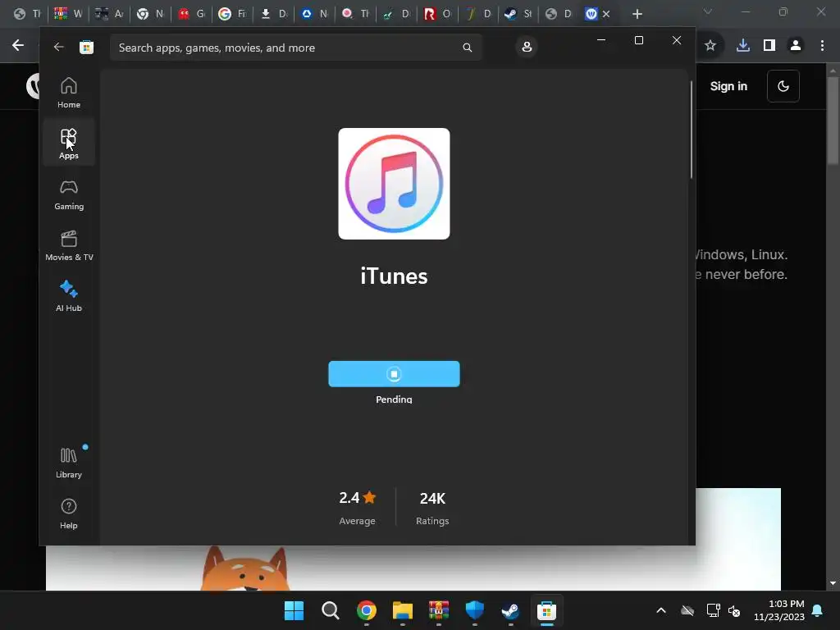
Task: Open the Store user profile icon
Action: (x=527, y=47)
